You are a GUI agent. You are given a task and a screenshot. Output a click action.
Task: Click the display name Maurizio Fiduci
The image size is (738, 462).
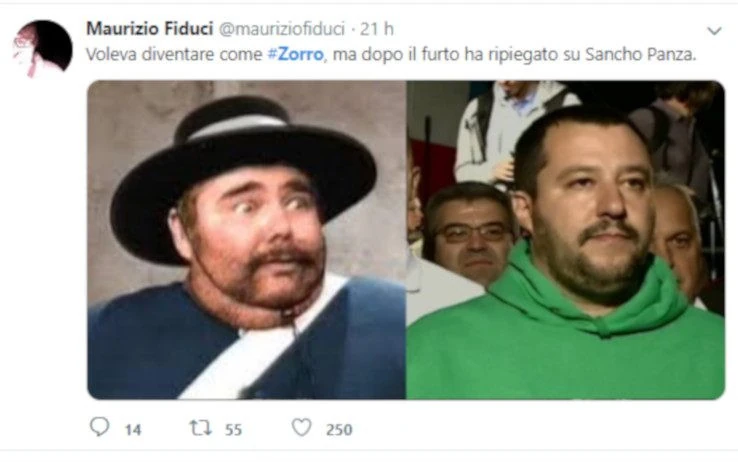tap(150, 29)
